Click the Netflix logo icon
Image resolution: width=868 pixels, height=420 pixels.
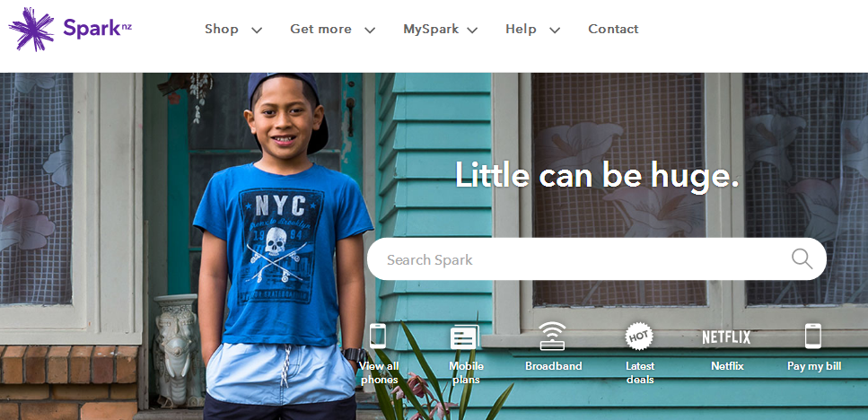[726, 337]
